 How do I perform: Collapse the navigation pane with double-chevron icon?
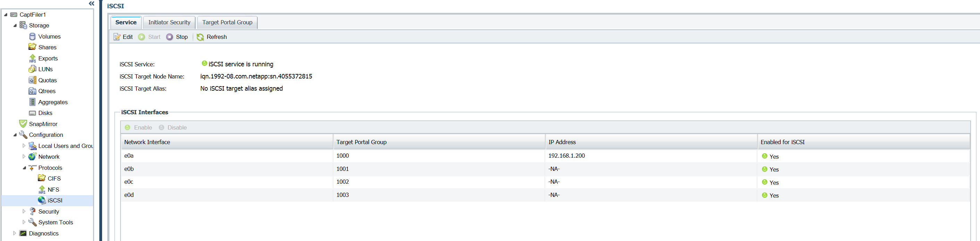[x=91, y=3]
